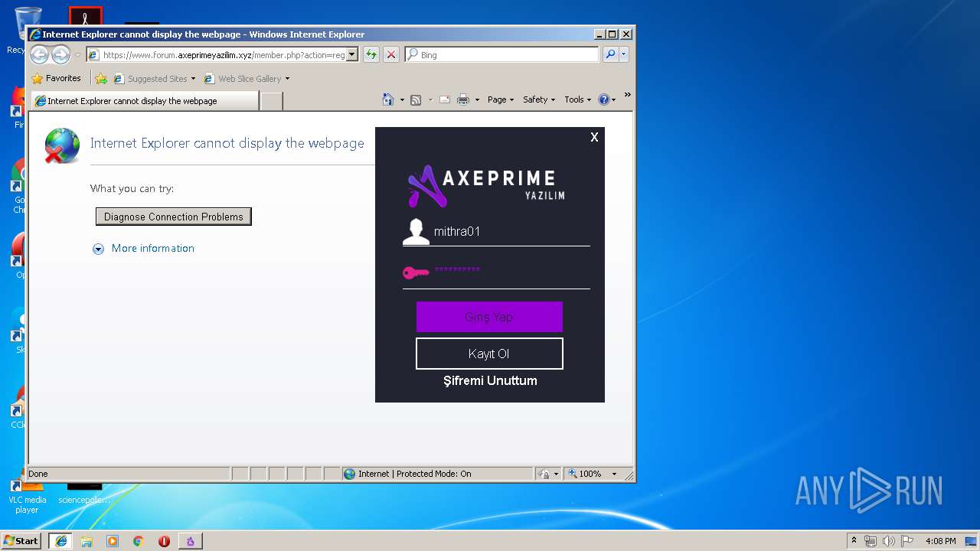Click the volume speaker tray icon
This screenshot has width=980, height=551.
coord(889,541)
